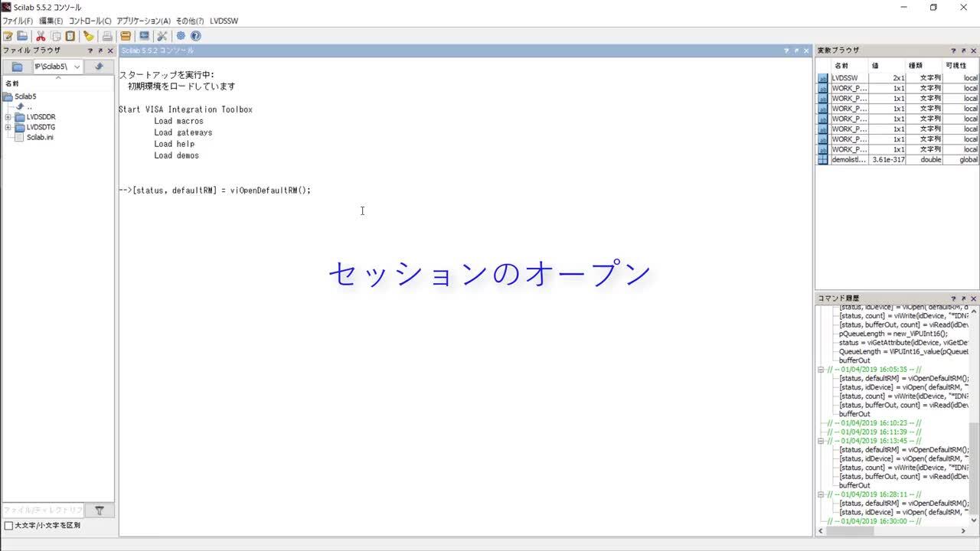Image resolution: width=980 pixels, height=551 pixels.
Task: Click the red scissors Cut icon
Action: (41, 36)
